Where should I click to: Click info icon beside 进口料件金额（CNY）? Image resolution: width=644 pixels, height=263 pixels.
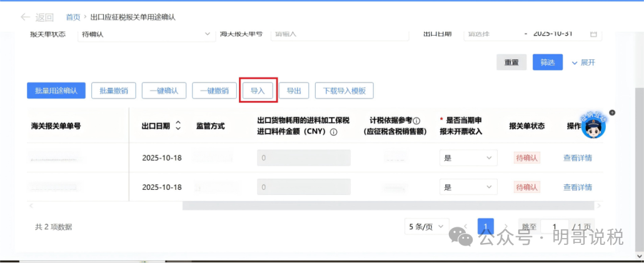[x=334, y=132]
